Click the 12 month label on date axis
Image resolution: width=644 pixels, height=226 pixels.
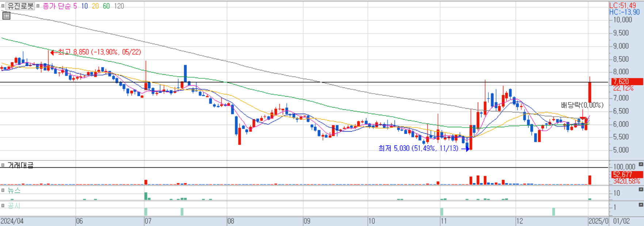click(519, 221)
